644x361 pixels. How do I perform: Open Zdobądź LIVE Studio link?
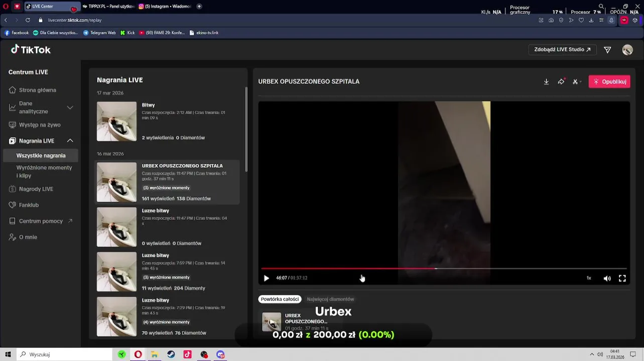pyautogui.click(x=562, y=50)
